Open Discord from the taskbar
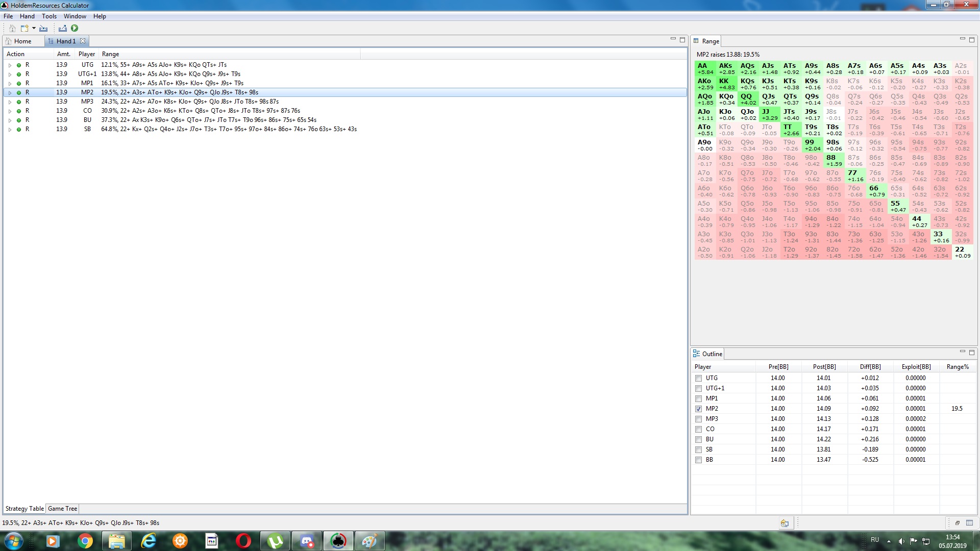The image size is (980, 551). (307, 541)
